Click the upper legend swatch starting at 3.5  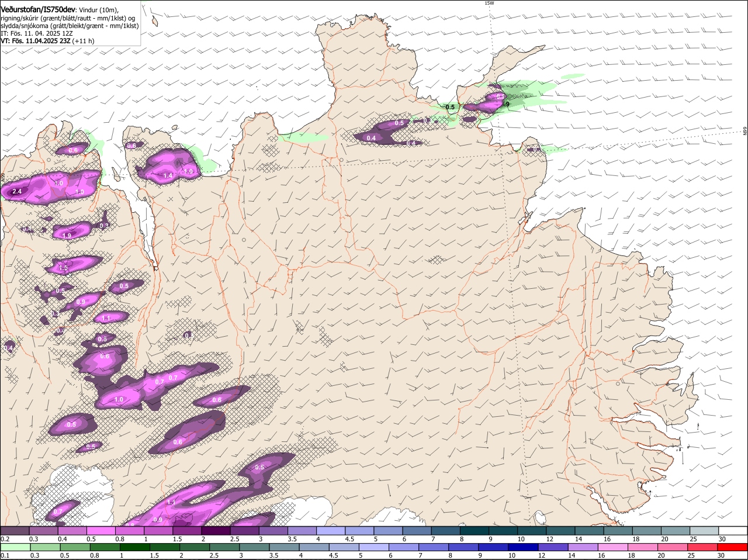click(x=302, y=531)
